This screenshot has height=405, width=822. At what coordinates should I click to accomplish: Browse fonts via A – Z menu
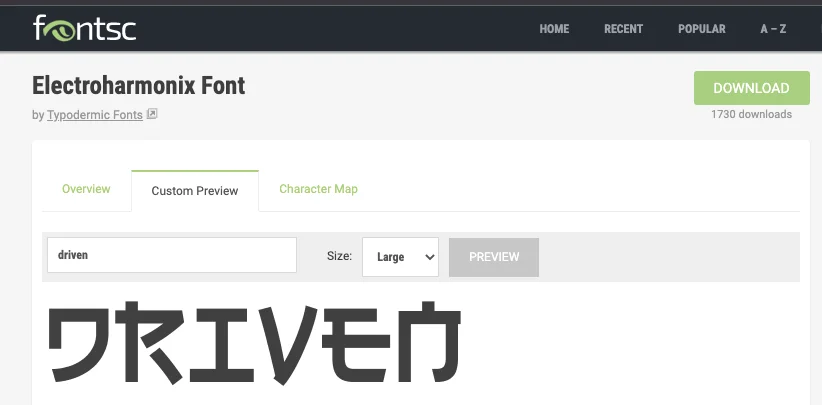tap(773, 29)
